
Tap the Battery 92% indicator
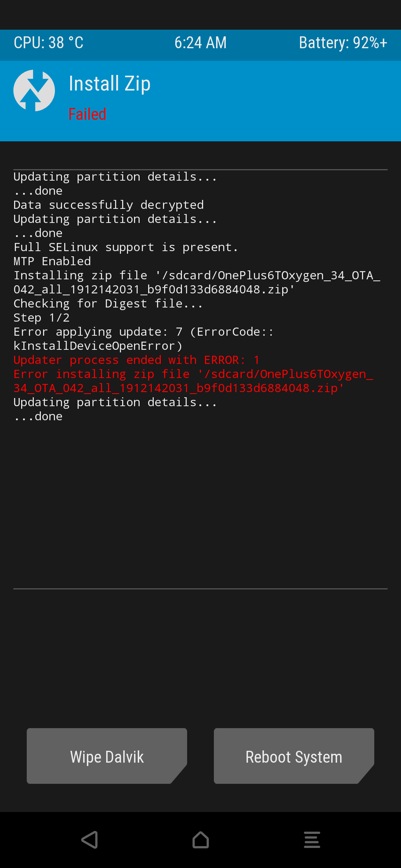click(x=343, y=43)
